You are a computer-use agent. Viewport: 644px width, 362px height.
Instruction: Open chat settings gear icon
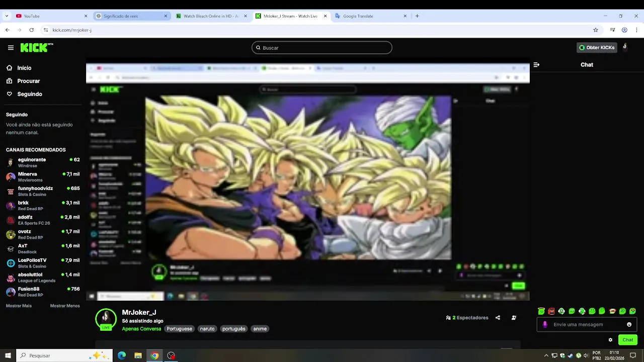(x=610, y=340)
